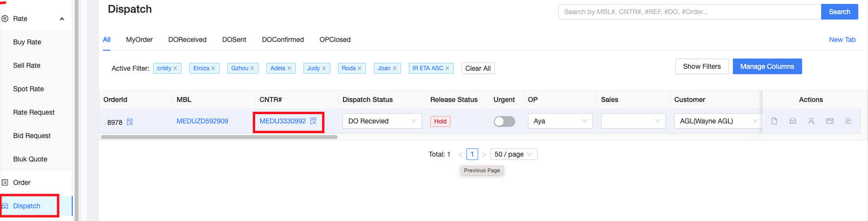Click the add-user icon in Actions
Viewport: 868px width, 221px height.
(x=811, y=121)
